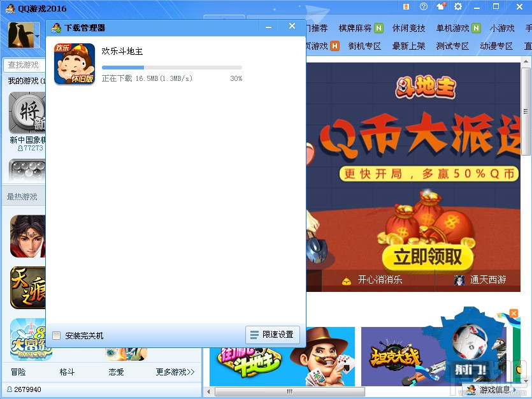Switch to the 格斗 tab at bottom
This screenshot has width=532, height=399.
click(x=67, y=372)
